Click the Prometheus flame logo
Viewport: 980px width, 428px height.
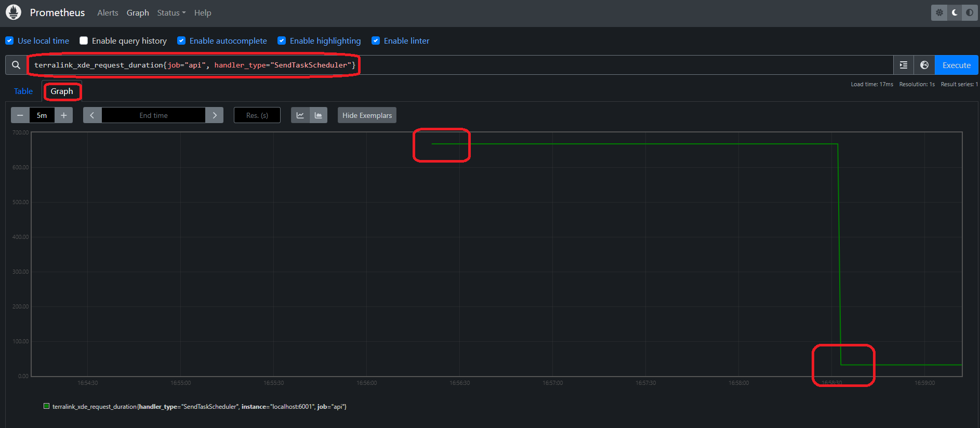coord(14,12)
